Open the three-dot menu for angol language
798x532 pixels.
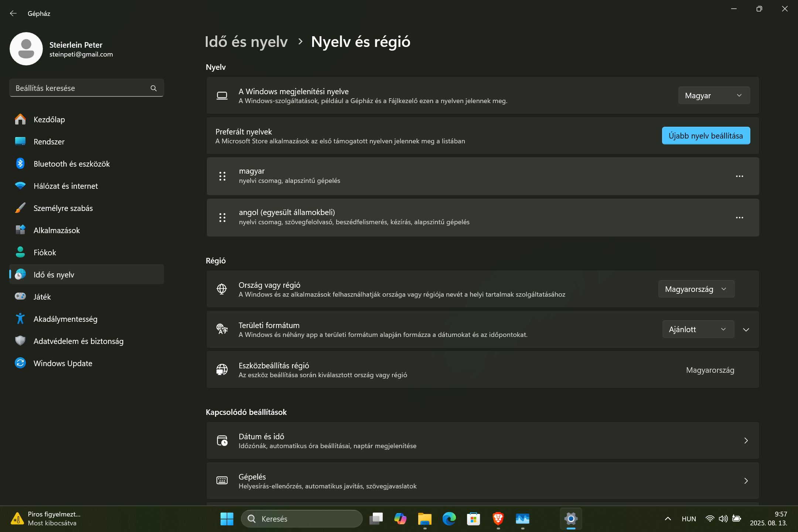pos(739,218)
